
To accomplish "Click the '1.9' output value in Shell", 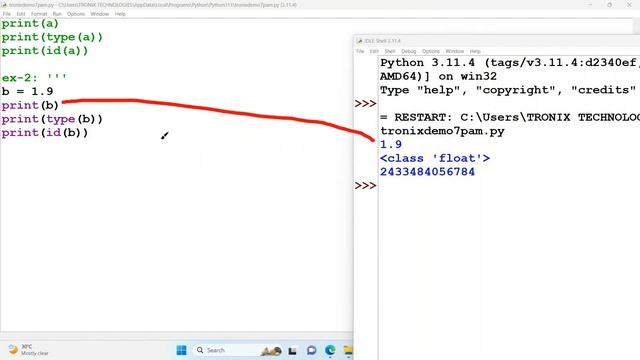I will pos(391,145).
